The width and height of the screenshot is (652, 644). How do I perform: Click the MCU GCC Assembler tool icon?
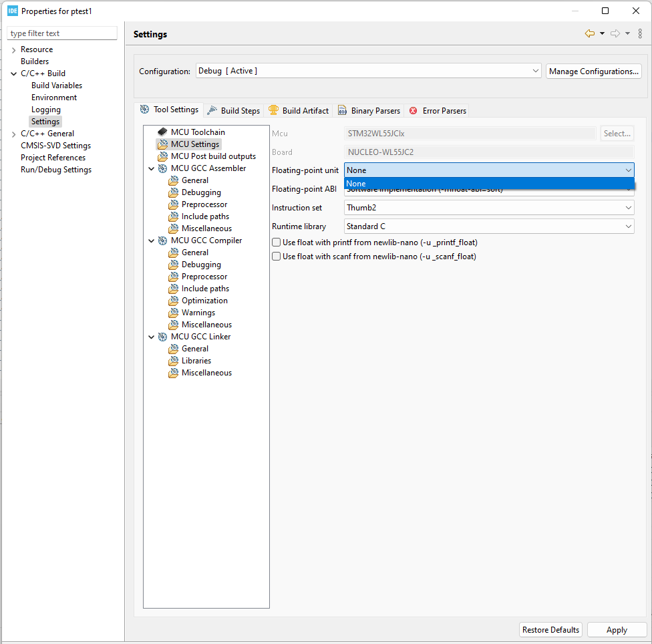(162, 168)
